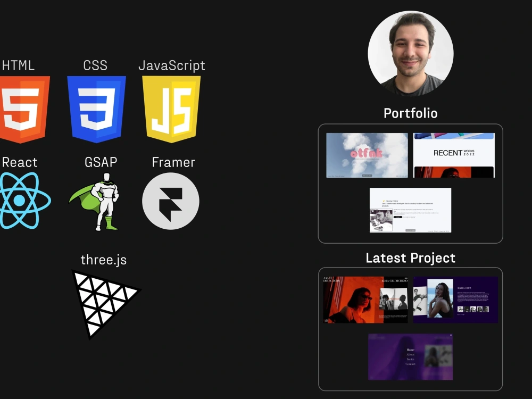This screenshot has height=399, width=532.
Task: Click the React atom logo
Action: pyautogui.click(x=20, y=201)
